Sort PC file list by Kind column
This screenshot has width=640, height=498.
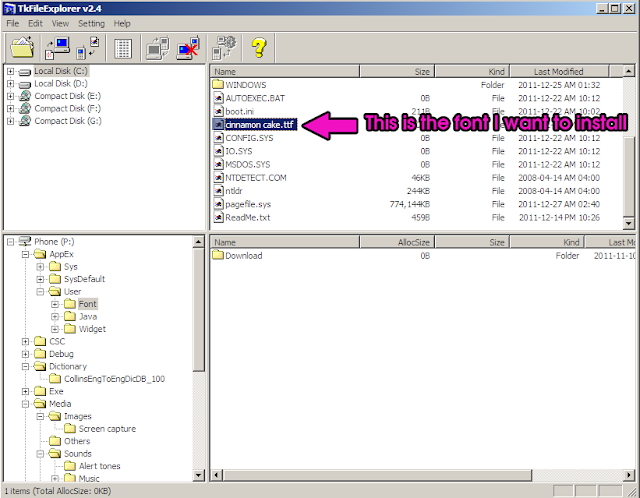pos(472,71)
